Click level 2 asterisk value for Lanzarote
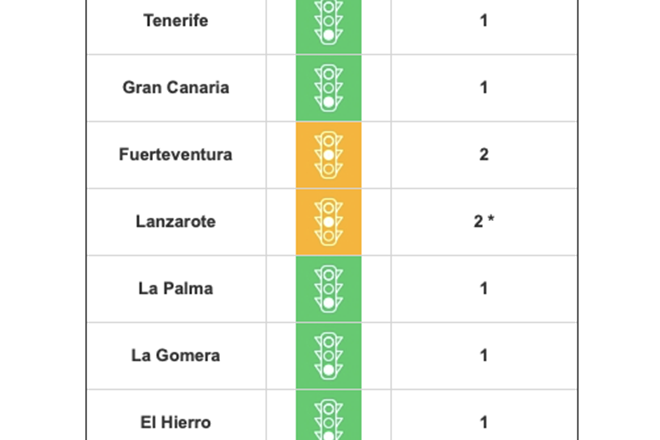The width and height of the screenshot is (660, 440). coord(484,221)
